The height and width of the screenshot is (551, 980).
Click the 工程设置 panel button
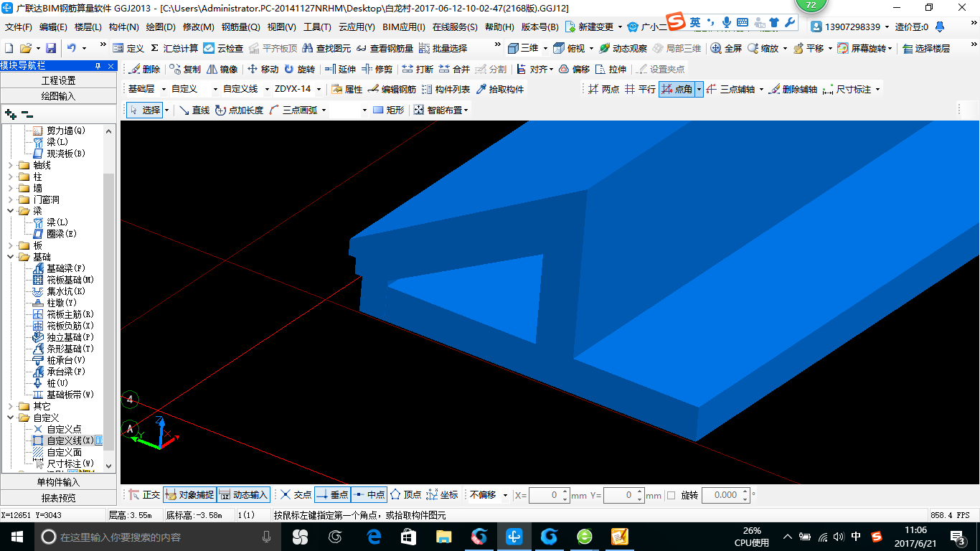pyautogui.click(x=59, y=80)
